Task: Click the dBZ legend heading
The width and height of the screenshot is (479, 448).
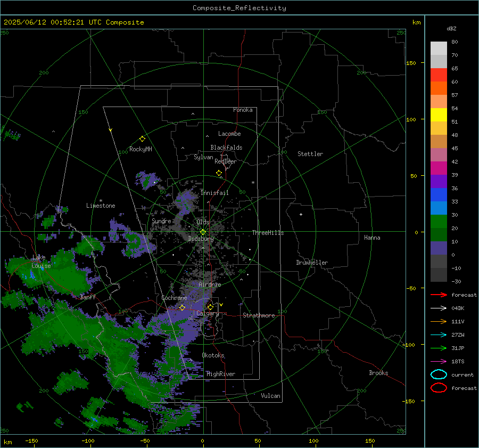Action: coord(451,29)
